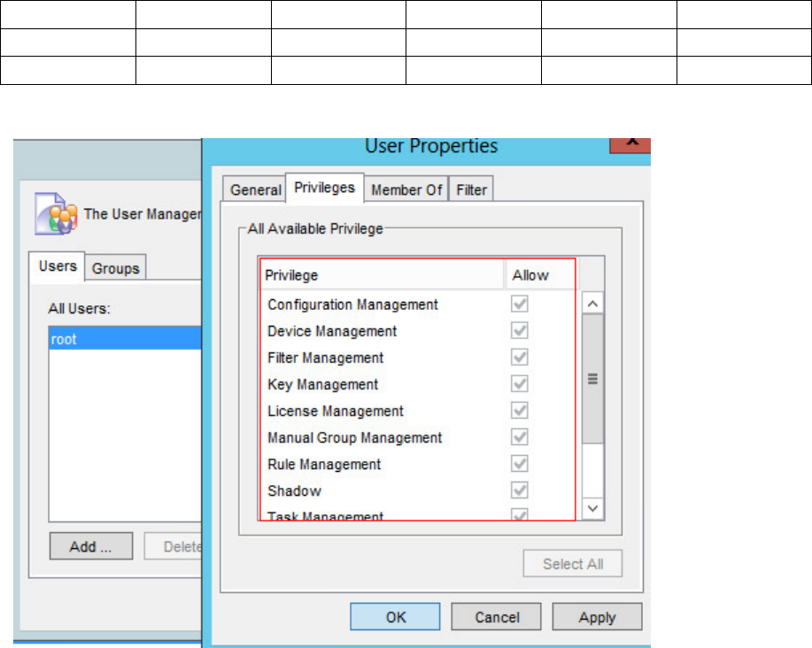Click the Select All button
Image resolution: width=812 pixels, height=648 pixels.
[573, 564]
